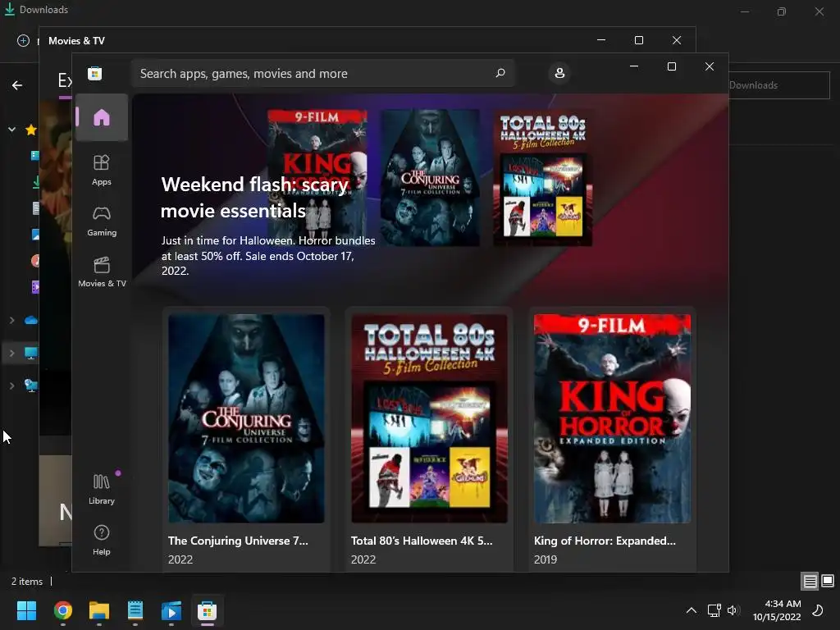Click back arrow in File Explorer window
This screenshot has height=630, width=840.
pos(17,85)
